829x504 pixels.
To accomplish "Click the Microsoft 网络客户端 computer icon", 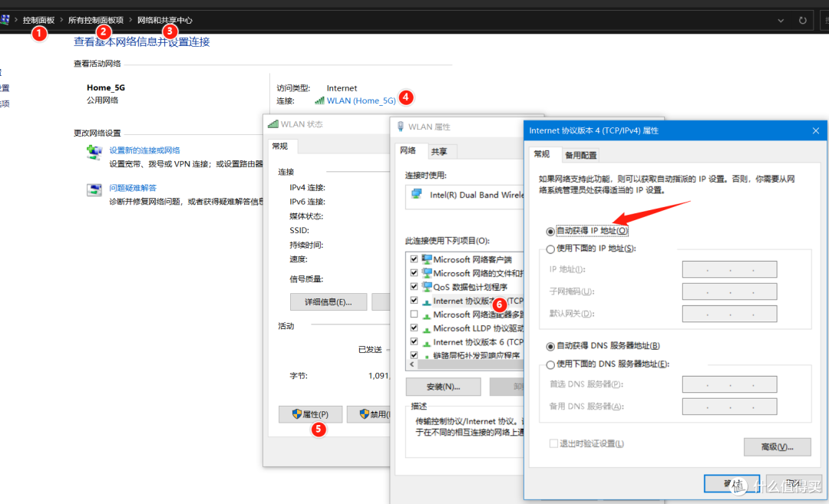I will pyautogui.click(x=426, y=259).
